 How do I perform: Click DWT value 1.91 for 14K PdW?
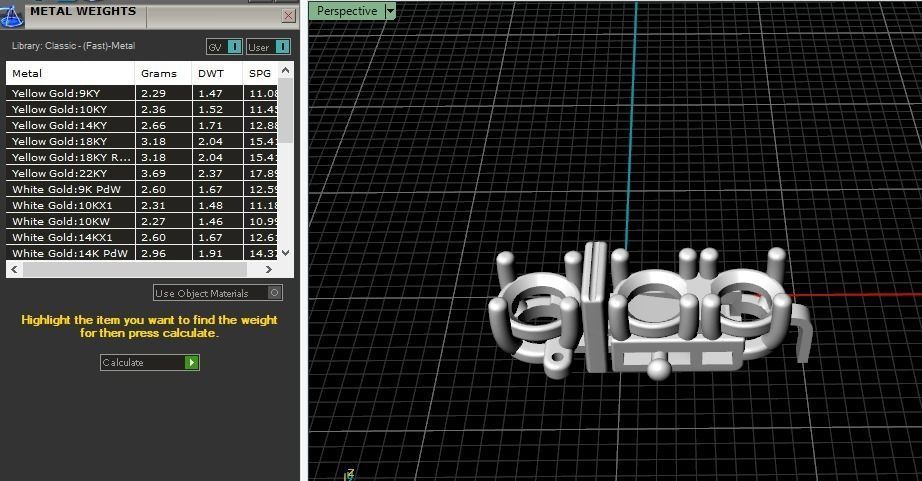(210, 253)
